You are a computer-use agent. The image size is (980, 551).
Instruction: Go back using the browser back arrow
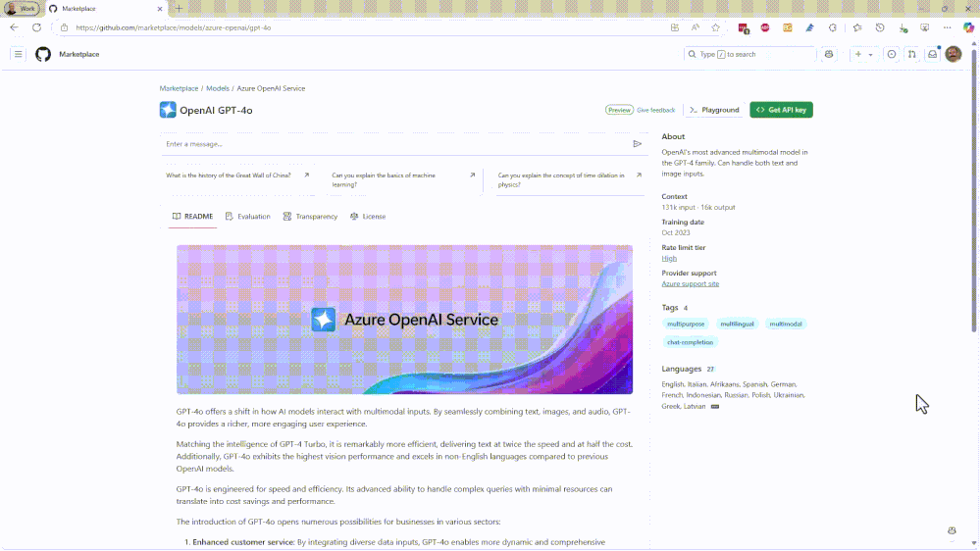coord(14,27)
